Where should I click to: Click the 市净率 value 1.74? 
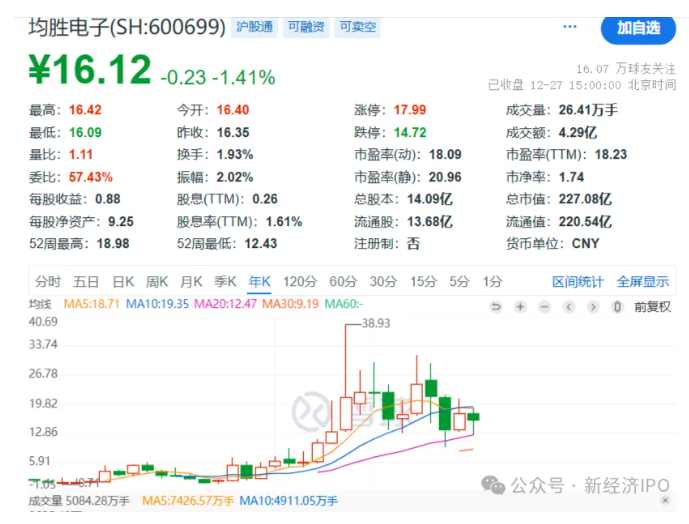click(x=571, y=177)
